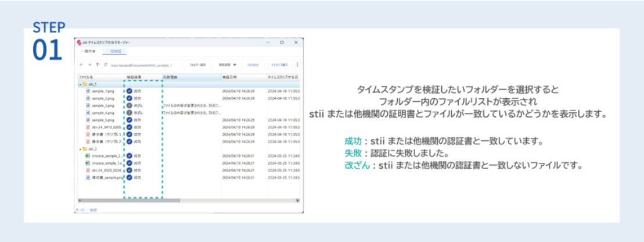Collapse the stii_2 folder tree node
This screenshot has width=644, height=242.
80,149
